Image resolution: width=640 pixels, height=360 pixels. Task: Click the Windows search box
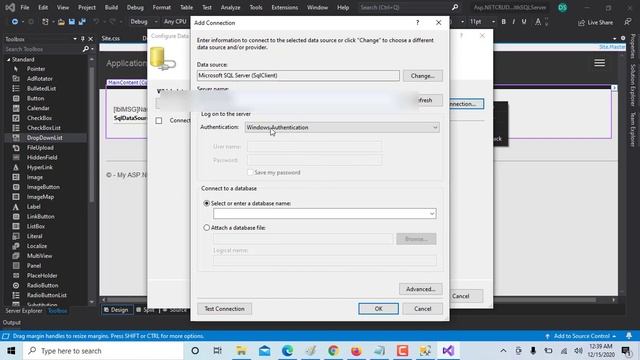point(104,351)
